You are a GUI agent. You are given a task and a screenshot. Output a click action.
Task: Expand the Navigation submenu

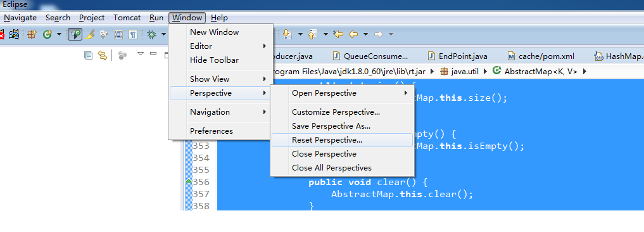pos(220,112)
